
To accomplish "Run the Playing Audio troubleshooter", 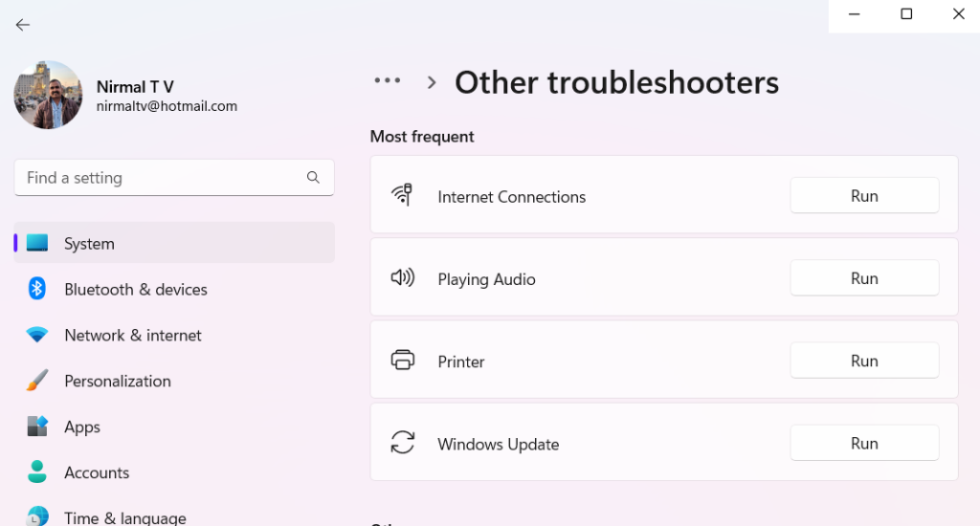I will (x=864, y=278).
